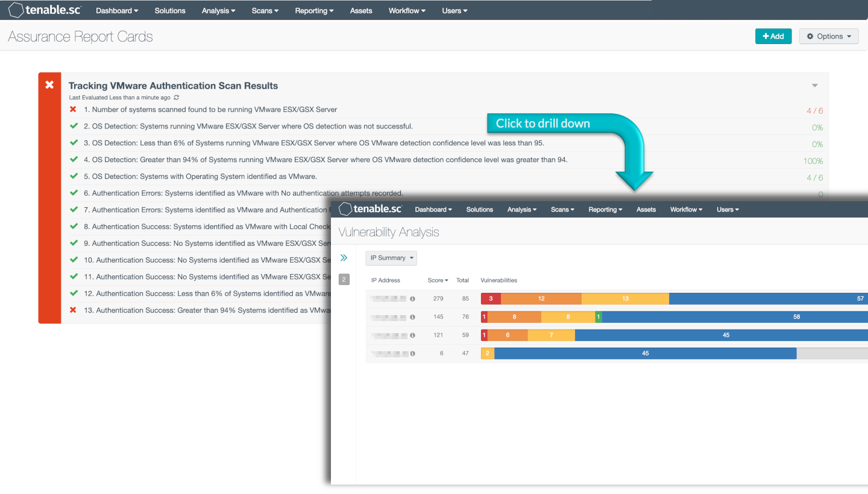The image size is (868, 494).
Task: Click the yellow segment showing 2 in the last row
Action: [x=487, y=353]
